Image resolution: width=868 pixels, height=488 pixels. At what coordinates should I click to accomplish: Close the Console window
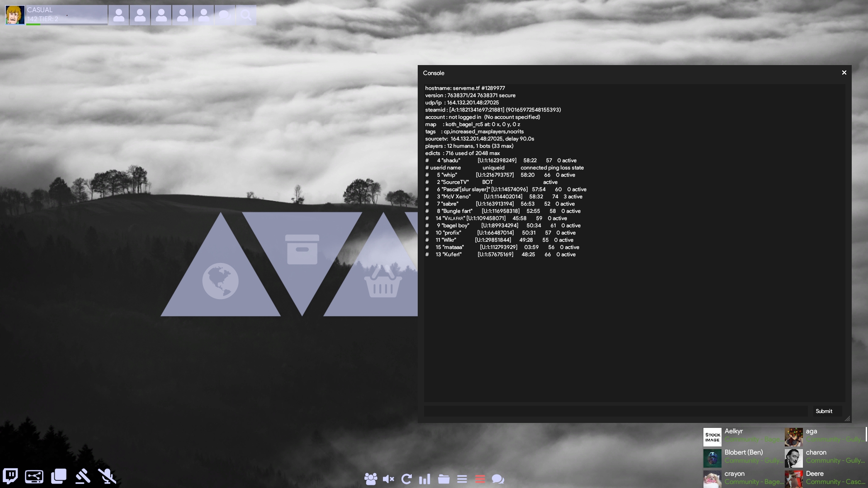click(844, 73)
